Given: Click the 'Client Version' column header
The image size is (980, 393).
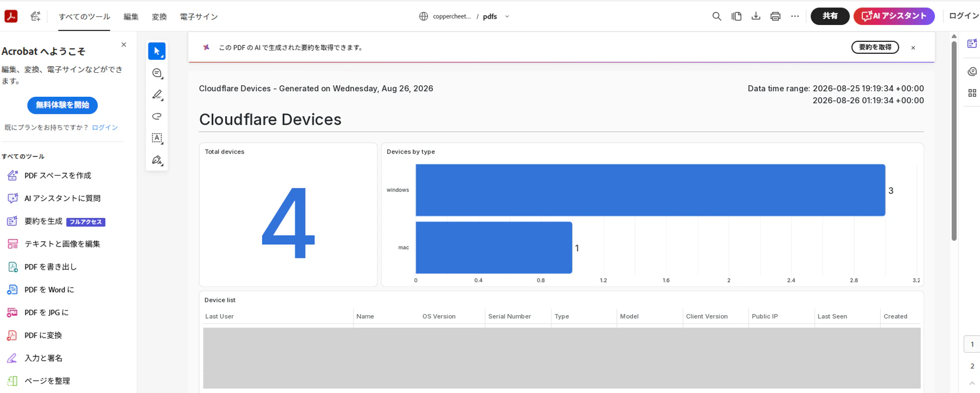Looking at the screenshot, I should [707, 317].
